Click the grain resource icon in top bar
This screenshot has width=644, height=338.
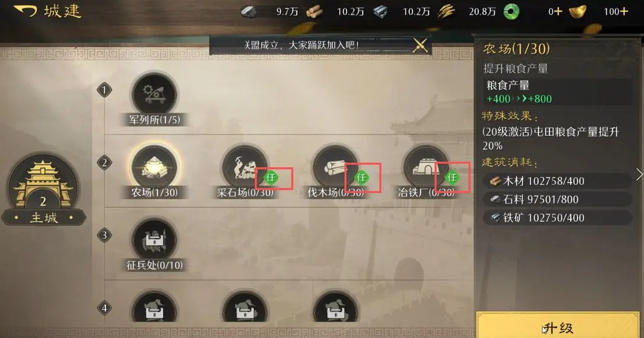pos(446,11)
